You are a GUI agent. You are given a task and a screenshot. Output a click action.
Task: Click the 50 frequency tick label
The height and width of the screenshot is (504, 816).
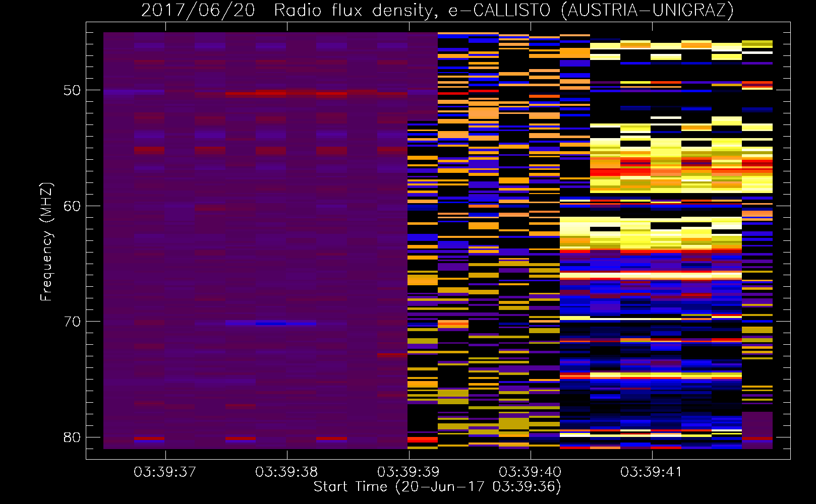72,90
